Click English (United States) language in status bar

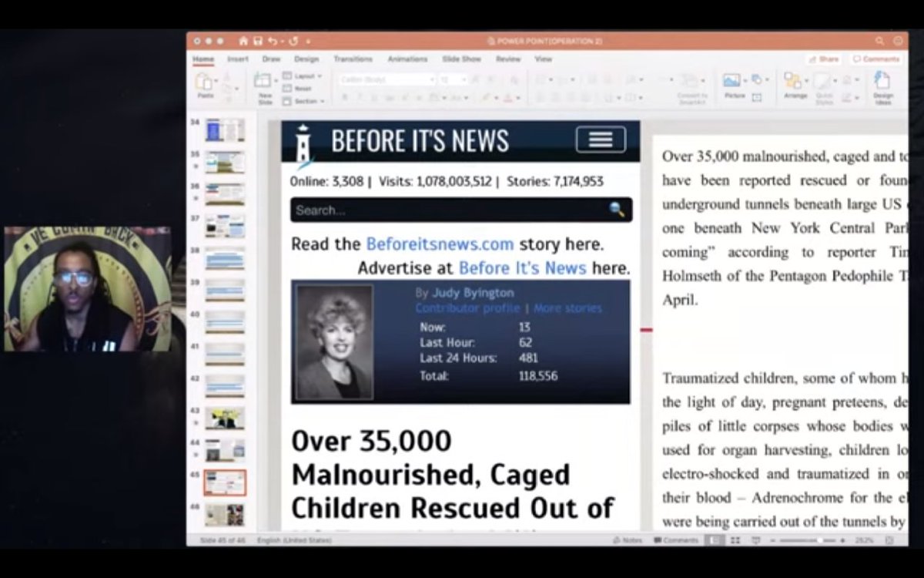[294, 540]
